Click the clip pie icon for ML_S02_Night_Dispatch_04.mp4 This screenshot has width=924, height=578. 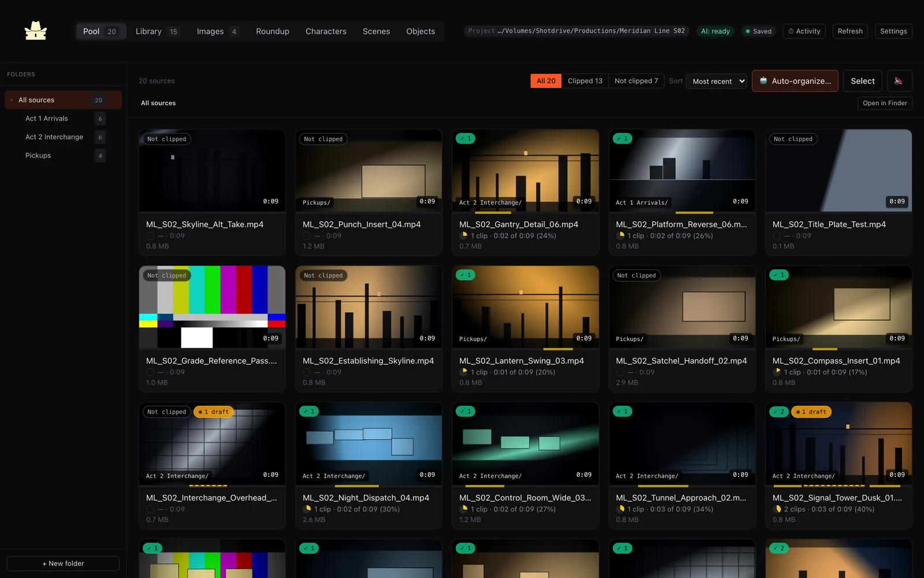[307, 509]
